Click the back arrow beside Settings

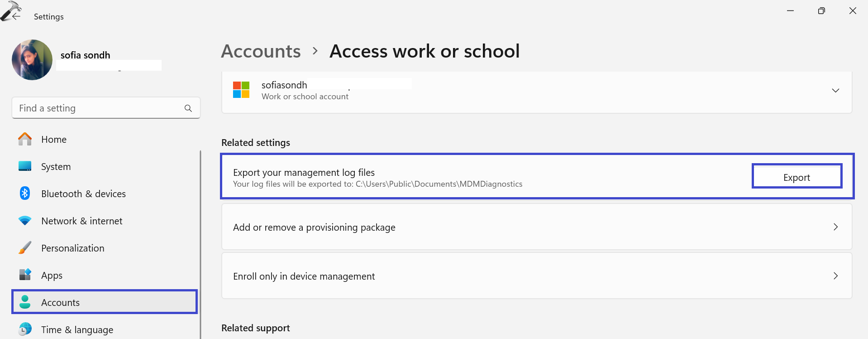click(x=16, y=16)
